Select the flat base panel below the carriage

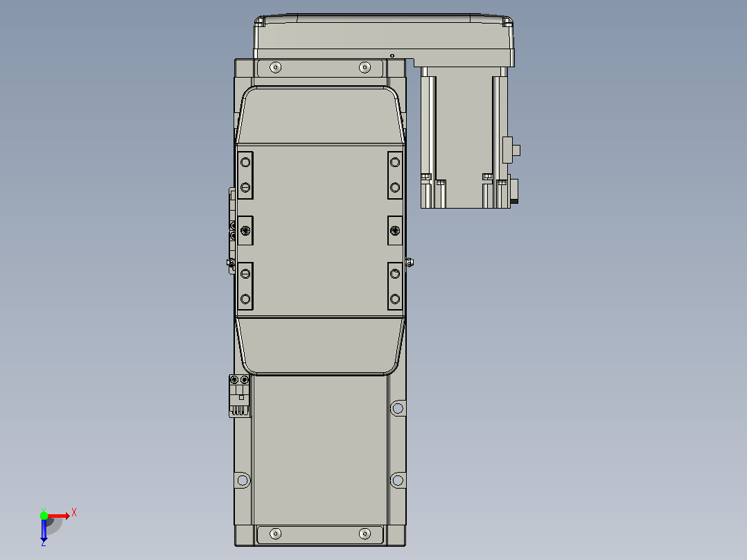pos(319,450)
